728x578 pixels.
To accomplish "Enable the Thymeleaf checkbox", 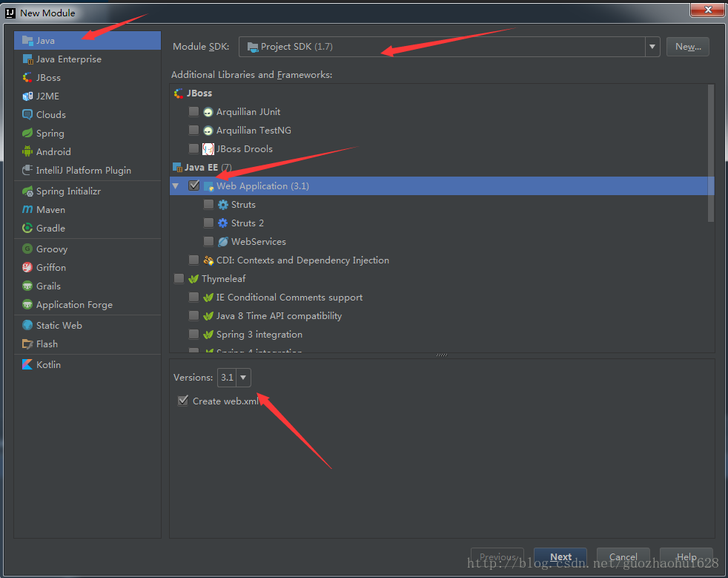I will 179,279.
